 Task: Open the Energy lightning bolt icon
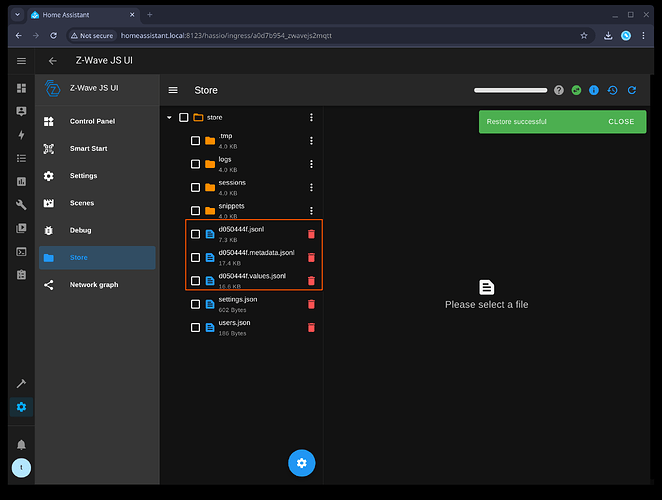[21, 135]
